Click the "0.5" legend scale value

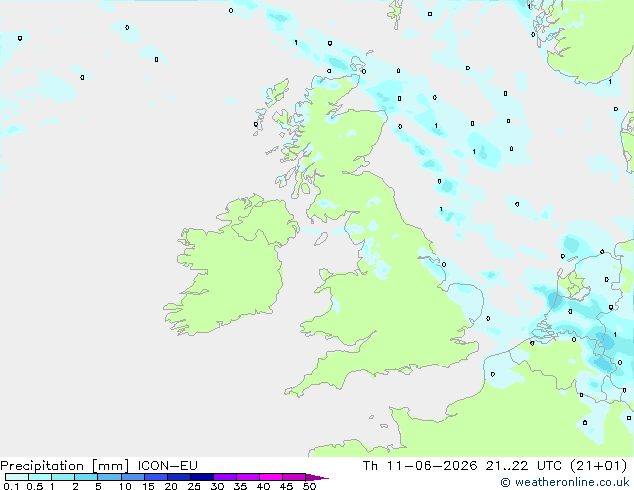35,486
